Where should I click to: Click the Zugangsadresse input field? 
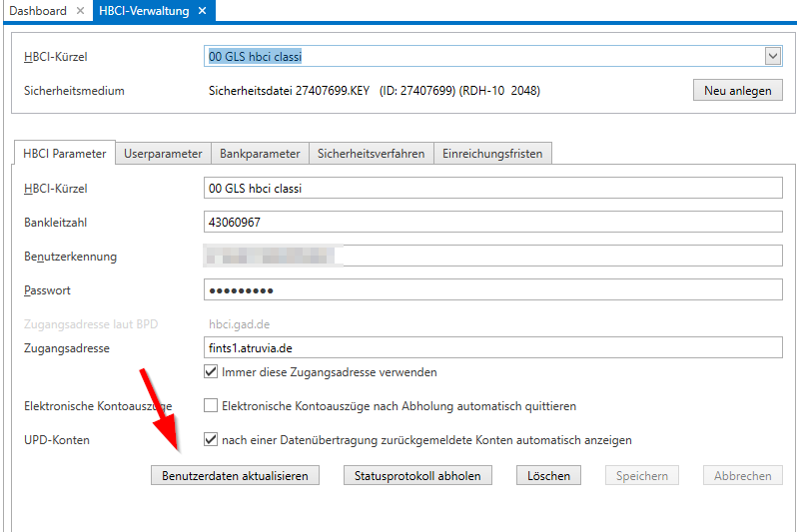pos(492,347)
